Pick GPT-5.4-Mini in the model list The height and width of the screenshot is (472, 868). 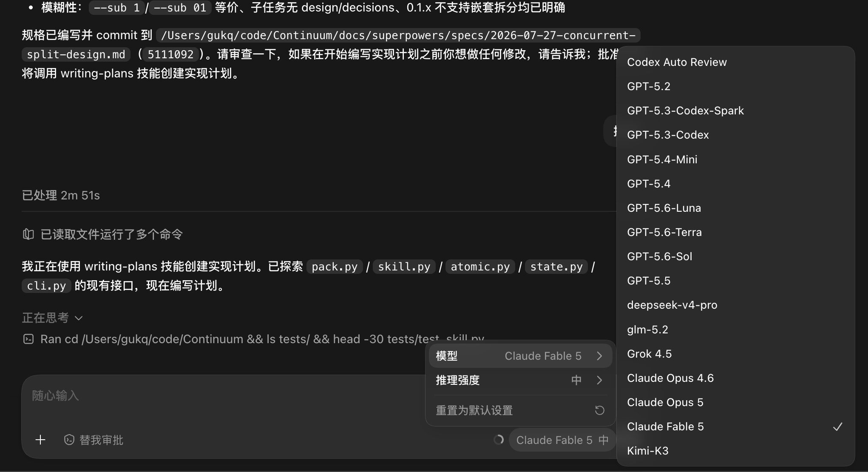click(735, 159)
